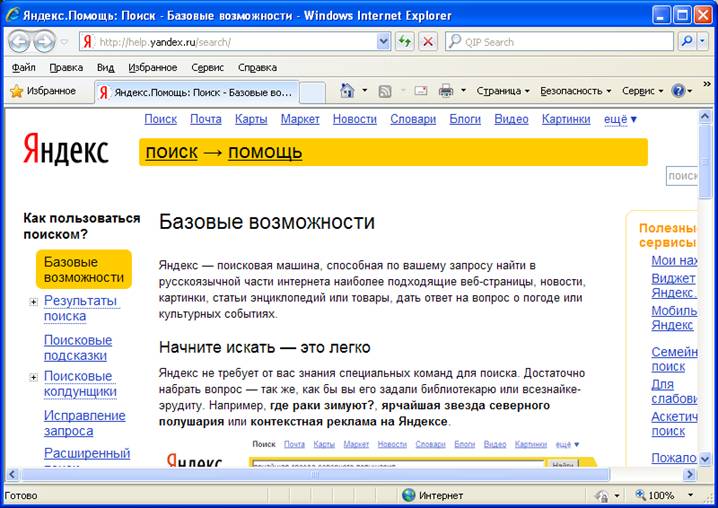Open the Почта link
This screenshot has width=718, height=508.
pos(206,119)
